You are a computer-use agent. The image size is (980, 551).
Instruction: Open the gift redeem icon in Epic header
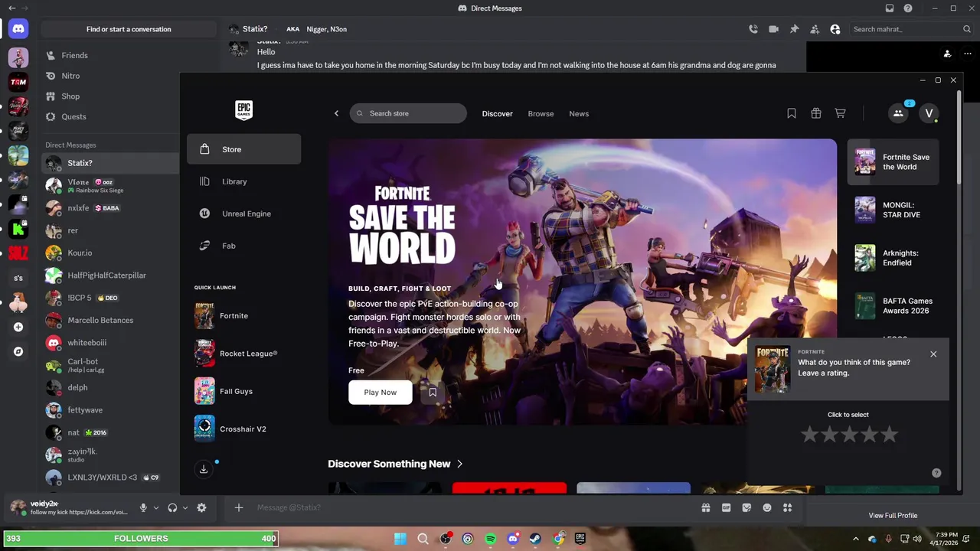tap(816, 113)
